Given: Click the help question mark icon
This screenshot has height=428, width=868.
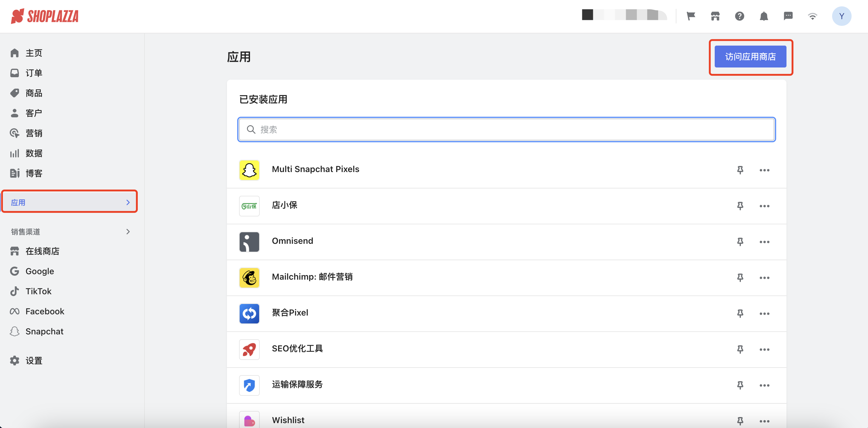Looking at the screenshot, I should coord(739,16).
